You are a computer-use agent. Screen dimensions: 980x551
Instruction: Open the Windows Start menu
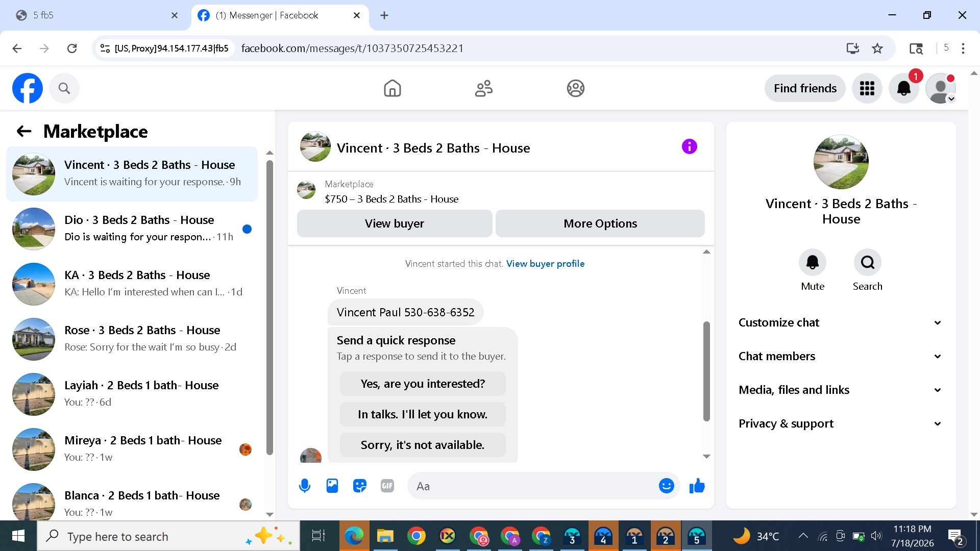coord(18,536)
